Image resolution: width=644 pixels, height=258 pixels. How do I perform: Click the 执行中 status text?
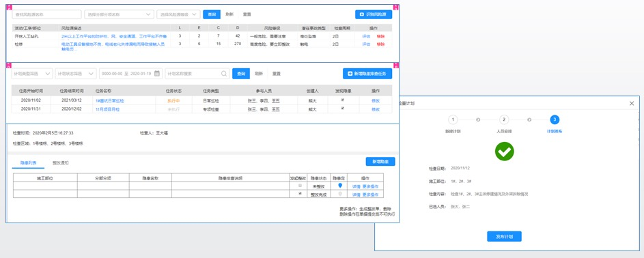[174, 100]
